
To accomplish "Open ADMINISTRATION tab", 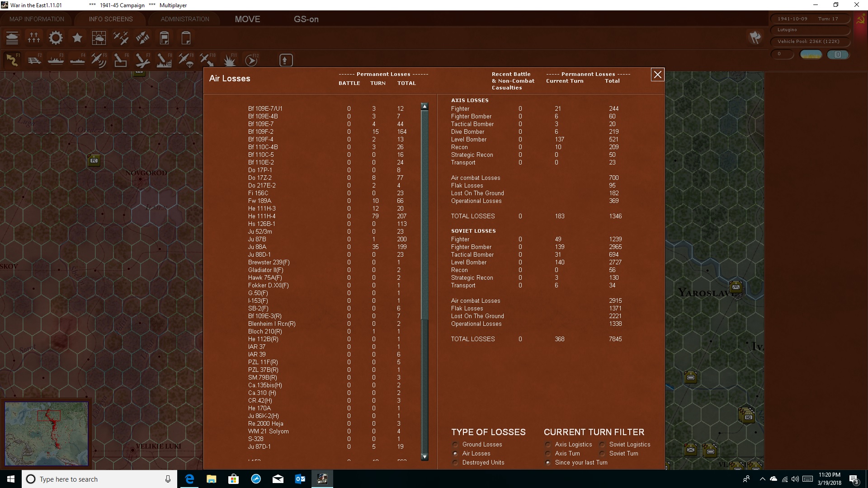I will 185,19.
